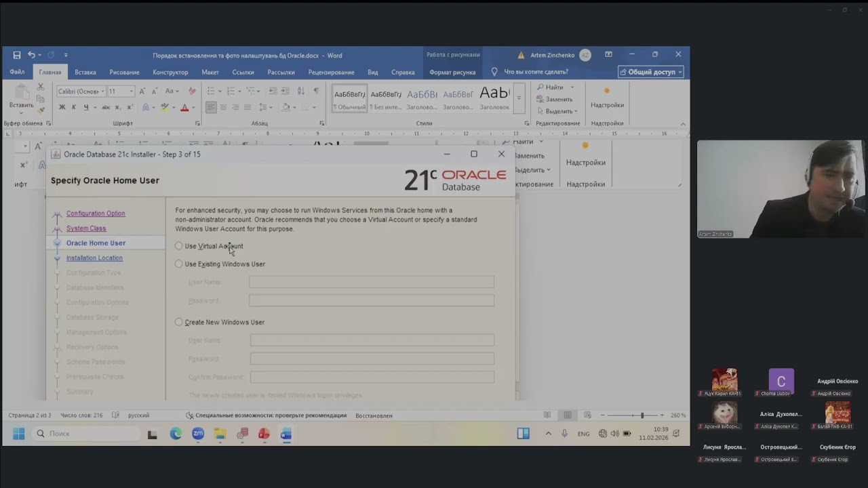Apply the yellow text highlight color

[x=165, y=107]
